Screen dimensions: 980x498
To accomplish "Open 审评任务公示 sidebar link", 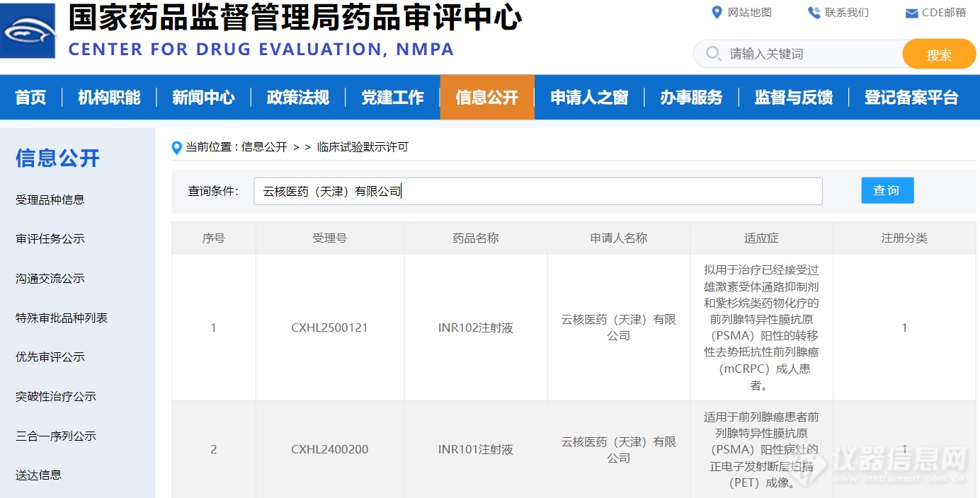I will (x=50, y=239).
